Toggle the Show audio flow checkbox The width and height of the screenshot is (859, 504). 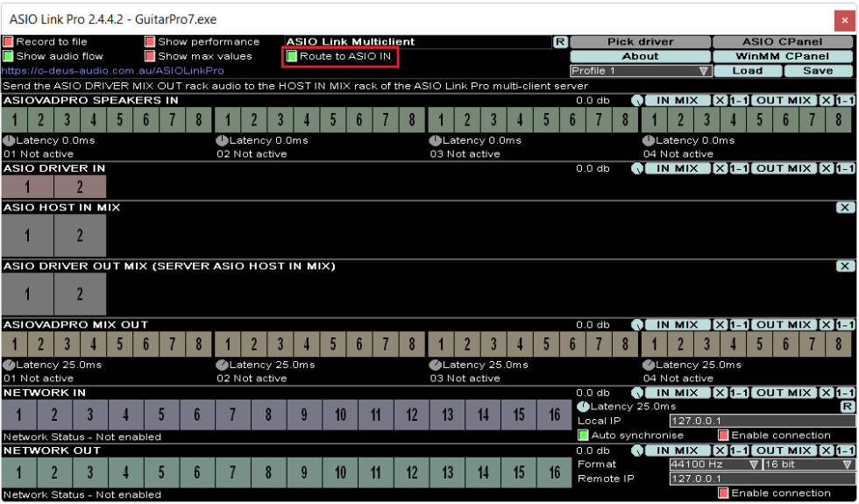[x=9, y=56]
